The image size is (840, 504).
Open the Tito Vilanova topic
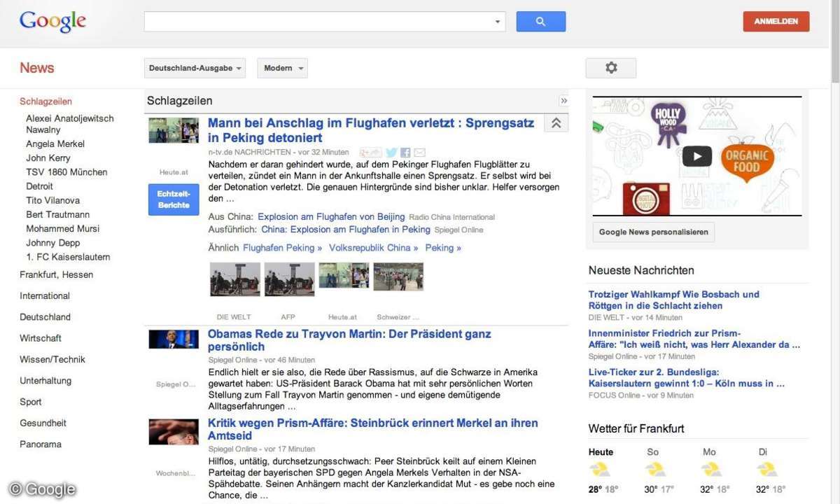(52, 200)
